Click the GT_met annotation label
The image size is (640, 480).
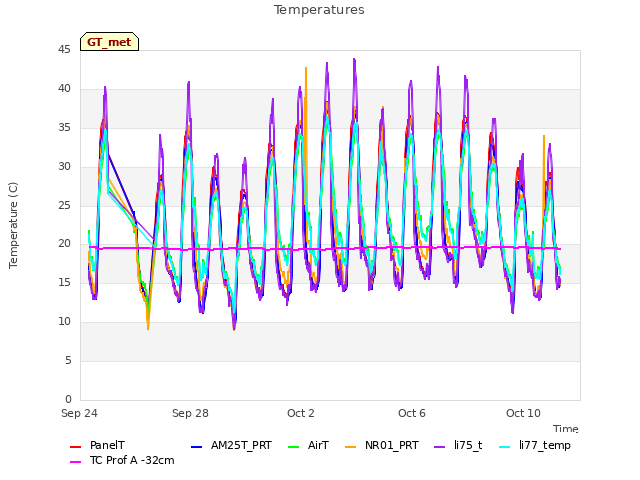coord(109,42)
